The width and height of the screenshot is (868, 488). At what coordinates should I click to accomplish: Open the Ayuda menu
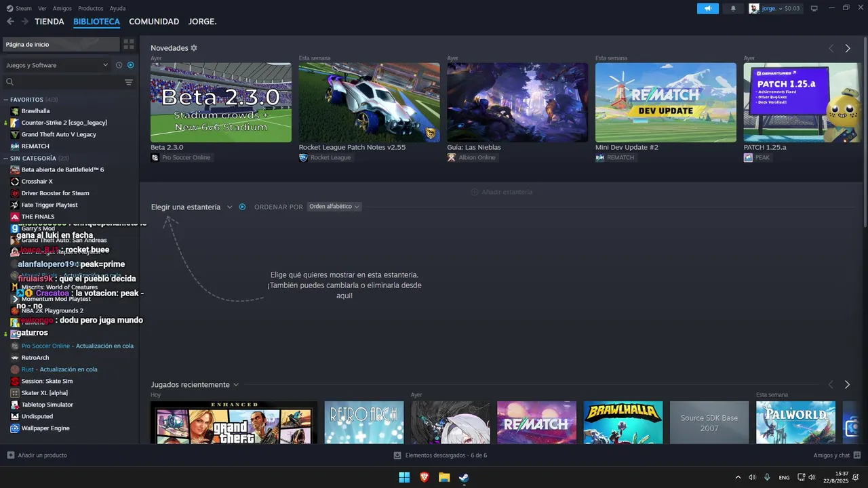coord(117,8)
